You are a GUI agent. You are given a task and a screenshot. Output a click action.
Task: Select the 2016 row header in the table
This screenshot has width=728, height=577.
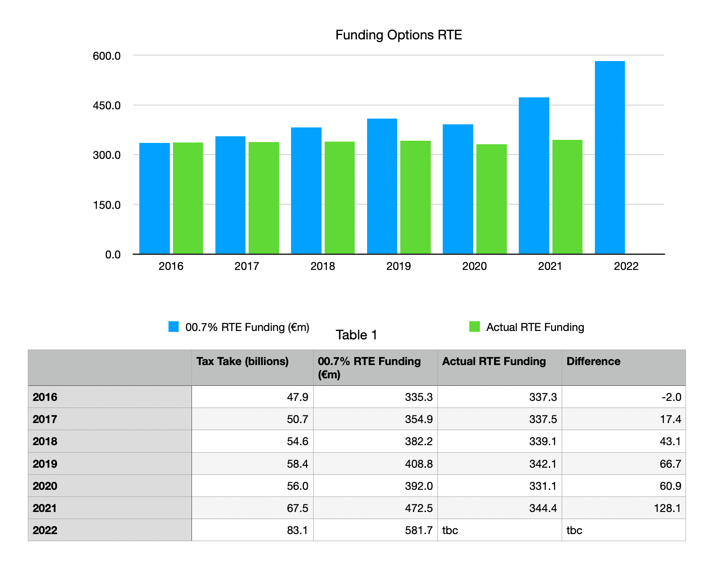point(110,397)
